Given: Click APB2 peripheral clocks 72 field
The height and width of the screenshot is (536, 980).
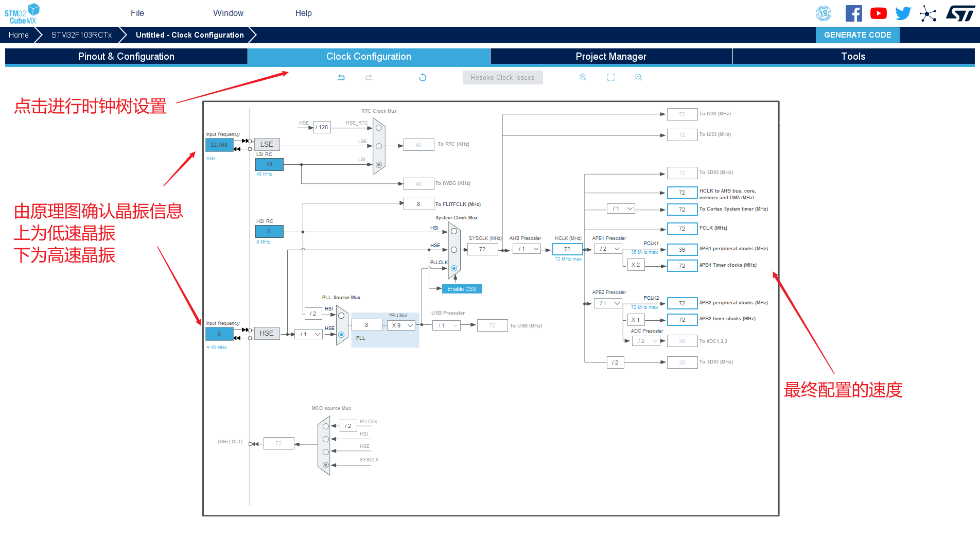Looking at the screenshot, I should tap(682, 304).
